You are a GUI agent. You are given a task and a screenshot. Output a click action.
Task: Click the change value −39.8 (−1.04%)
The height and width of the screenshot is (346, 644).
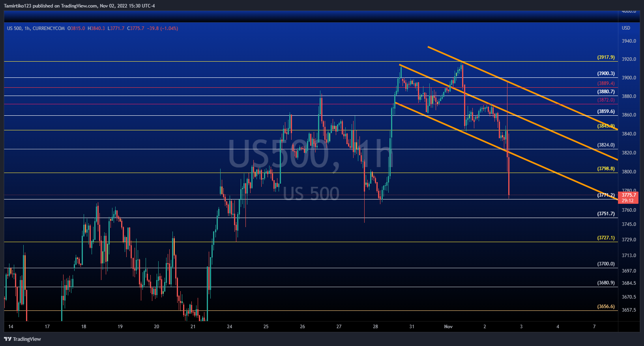point(163,28)
